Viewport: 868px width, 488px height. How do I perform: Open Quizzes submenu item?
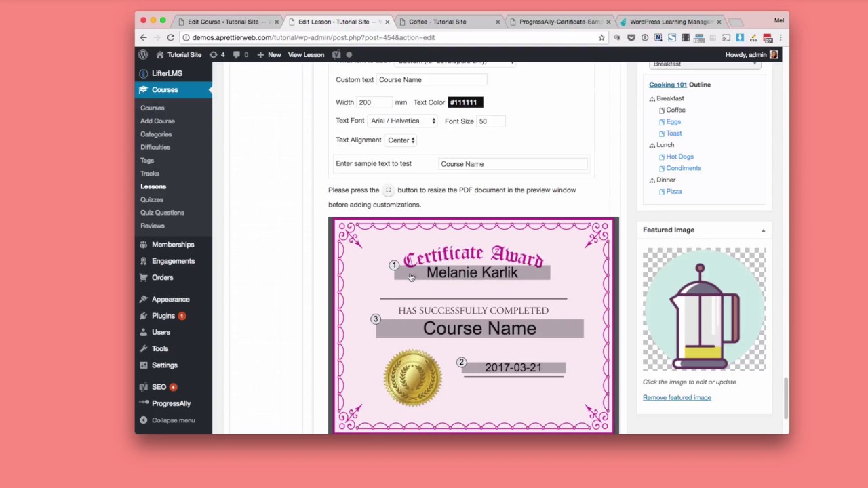pos(152,199)
